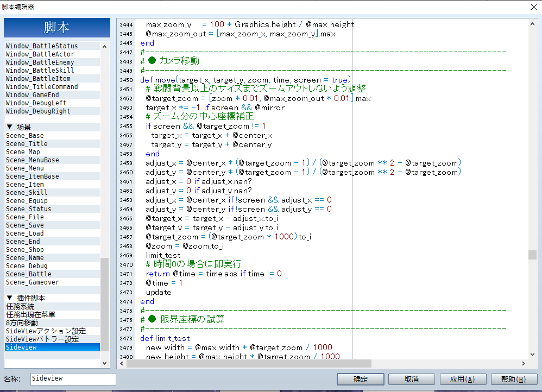Click the 'def move' line in code

pos(245,80)
